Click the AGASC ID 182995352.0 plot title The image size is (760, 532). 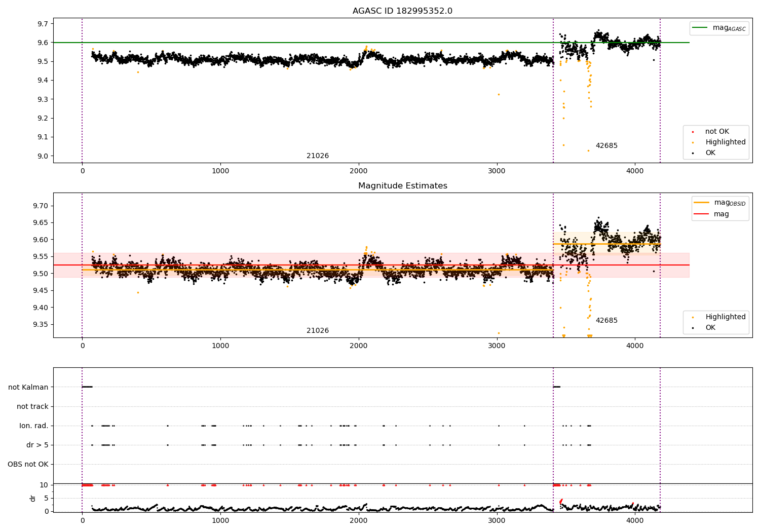tap(402, 11)
